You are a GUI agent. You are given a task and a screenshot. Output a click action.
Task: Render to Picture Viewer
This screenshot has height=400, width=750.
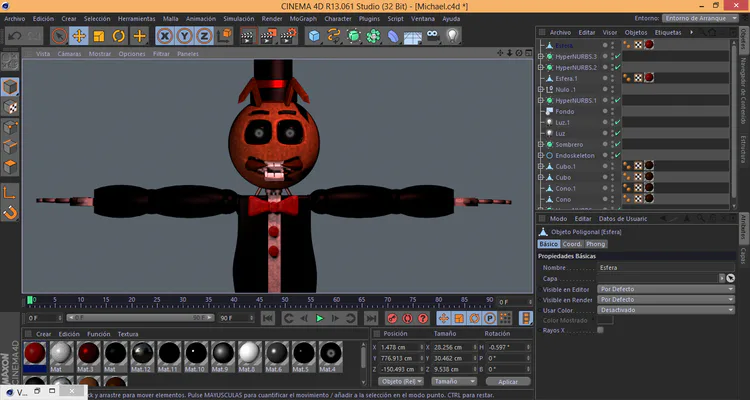point(268,36)
